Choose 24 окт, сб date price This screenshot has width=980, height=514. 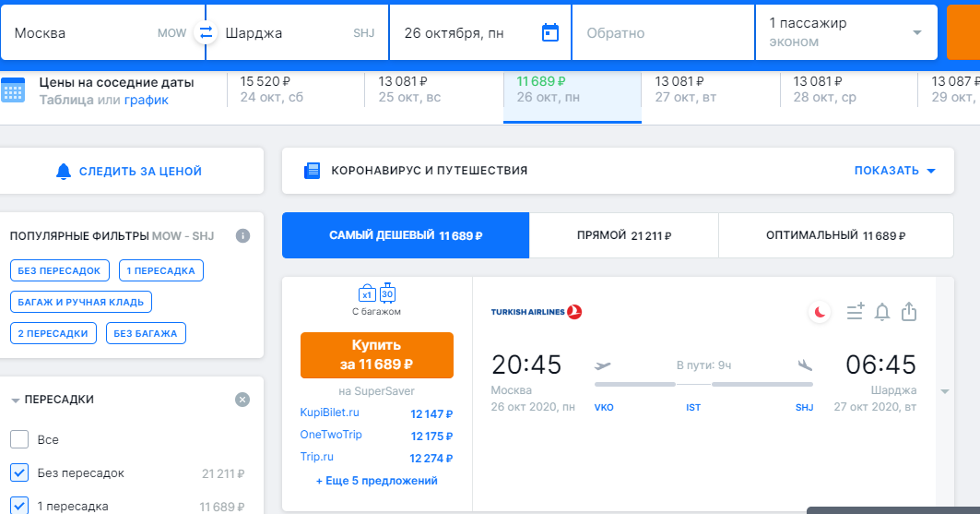click(x=296, y=90)
